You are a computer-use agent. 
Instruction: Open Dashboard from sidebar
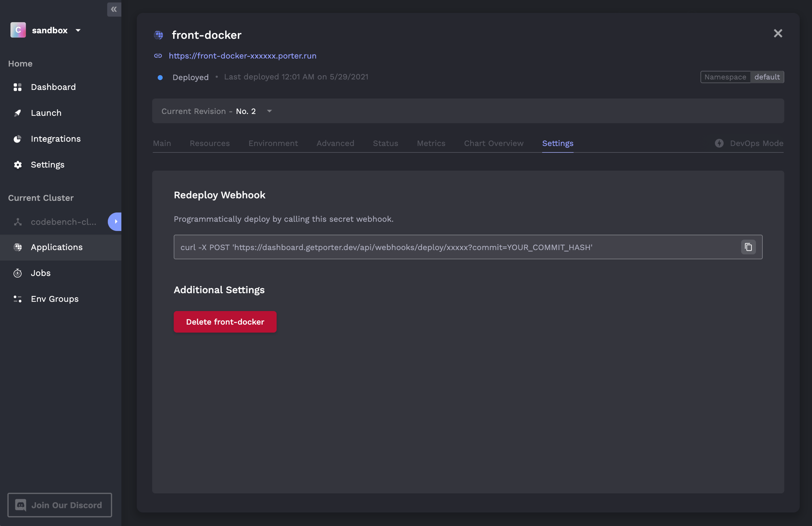click(53, 87)
